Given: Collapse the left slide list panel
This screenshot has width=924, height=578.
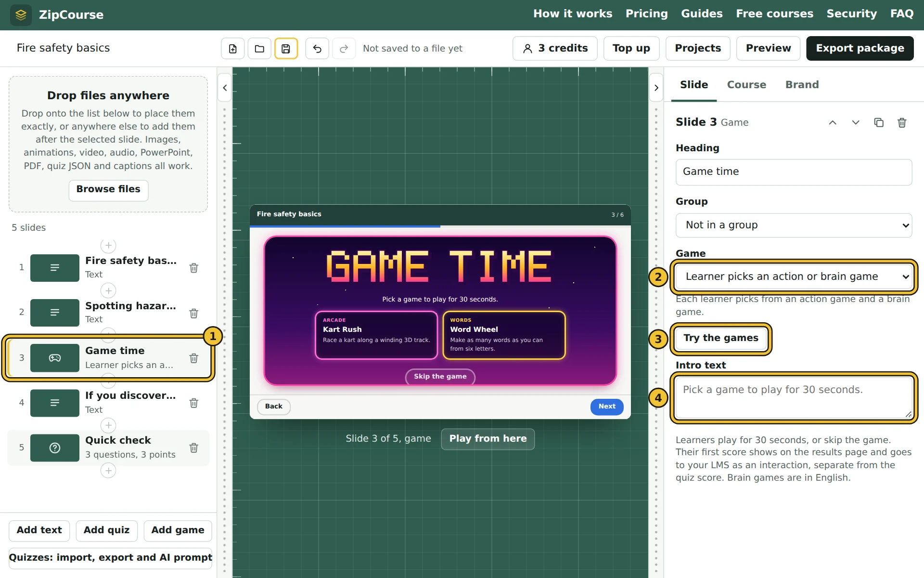Looking at the screenshot, I should click(x=225, y=88).
